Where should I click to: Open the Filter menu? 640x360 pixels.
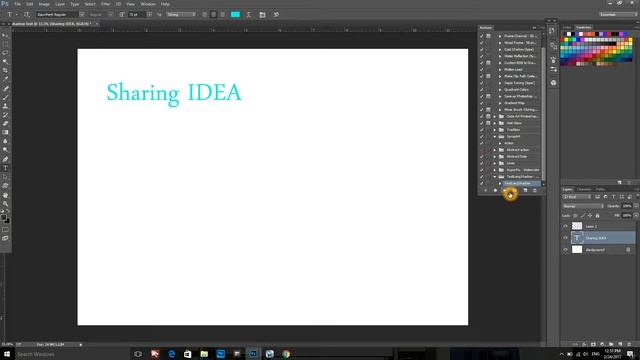(x=105, y=4)
